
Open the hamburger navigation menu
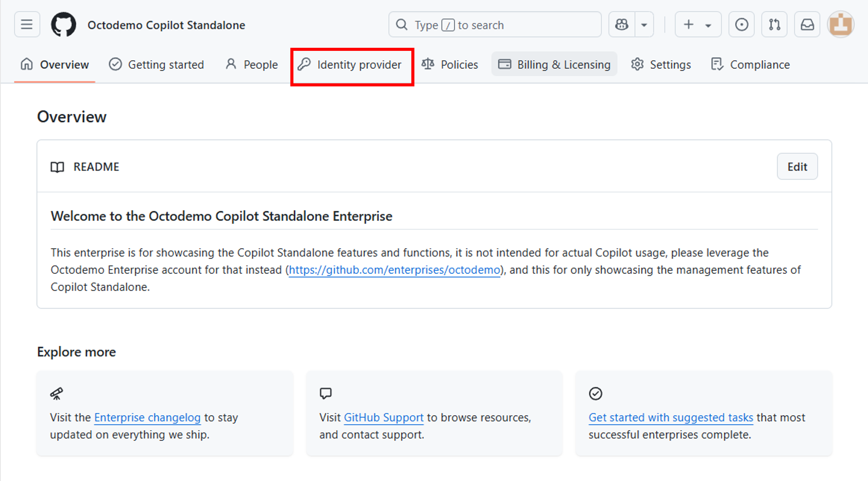pyautogui.click(x=27, y=25)
